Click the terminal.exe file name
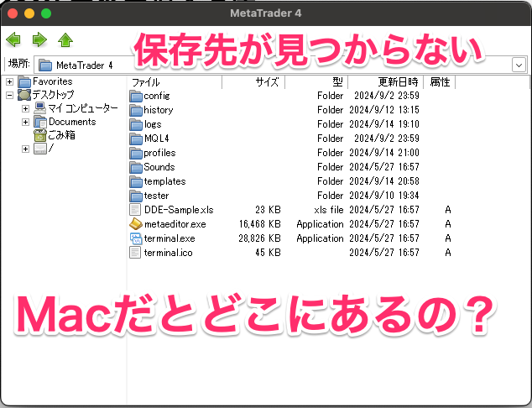Screen dimensions: 532x408 (170, 238)
